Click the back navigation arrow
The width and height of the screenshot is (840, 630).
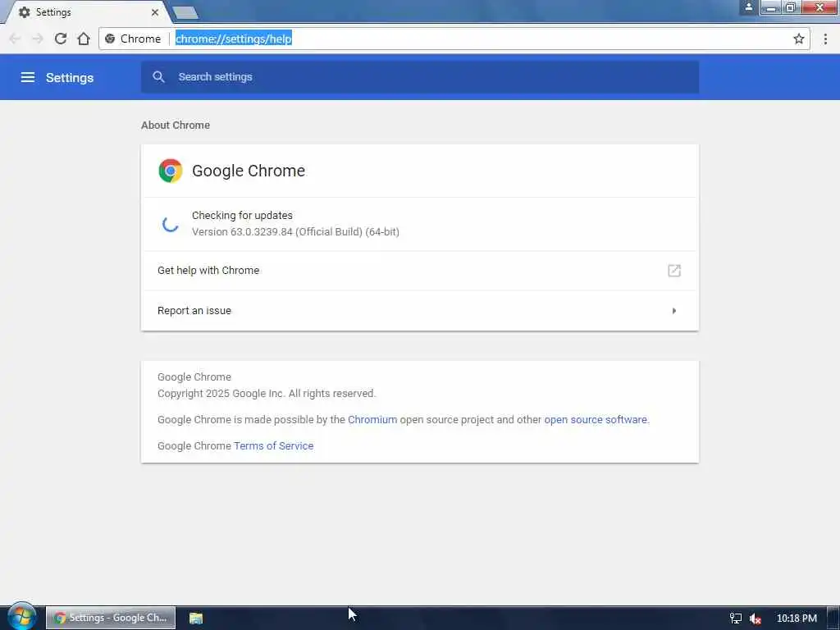pyautogui.click(x=15, y=39)
